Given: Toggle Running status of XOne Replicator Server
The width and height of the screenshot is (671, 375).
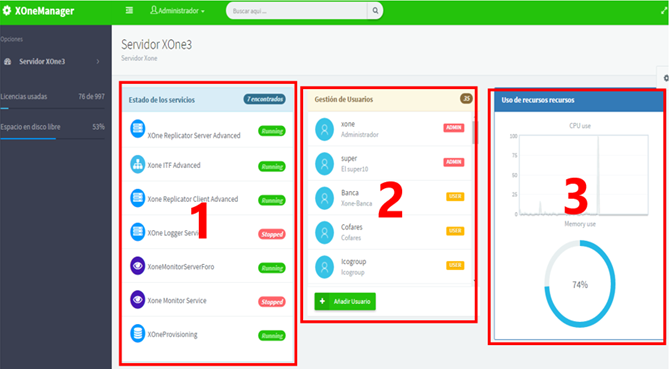Looking at the screenshot, I should [272, 131].
